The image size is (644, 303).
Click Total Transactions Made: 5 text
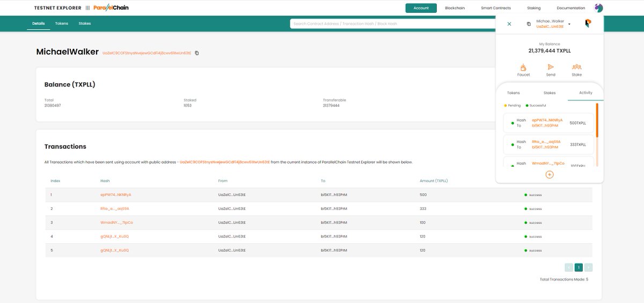564,279
